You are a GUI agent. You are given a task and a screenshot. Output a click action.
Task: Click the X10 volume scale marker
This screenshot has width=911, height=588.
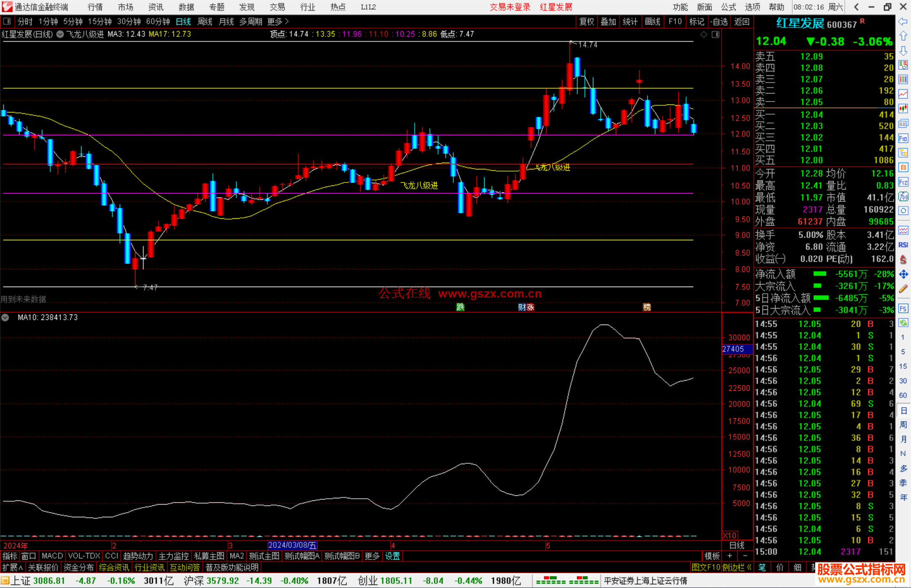click(730, 535)
